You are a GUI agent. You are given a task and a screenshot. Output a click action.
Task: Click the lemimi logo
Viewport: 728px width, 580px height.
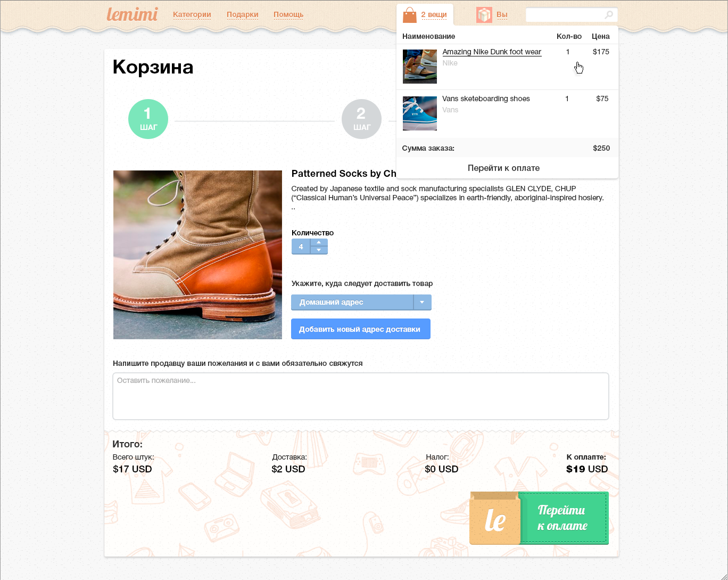(x=131, y=14)
